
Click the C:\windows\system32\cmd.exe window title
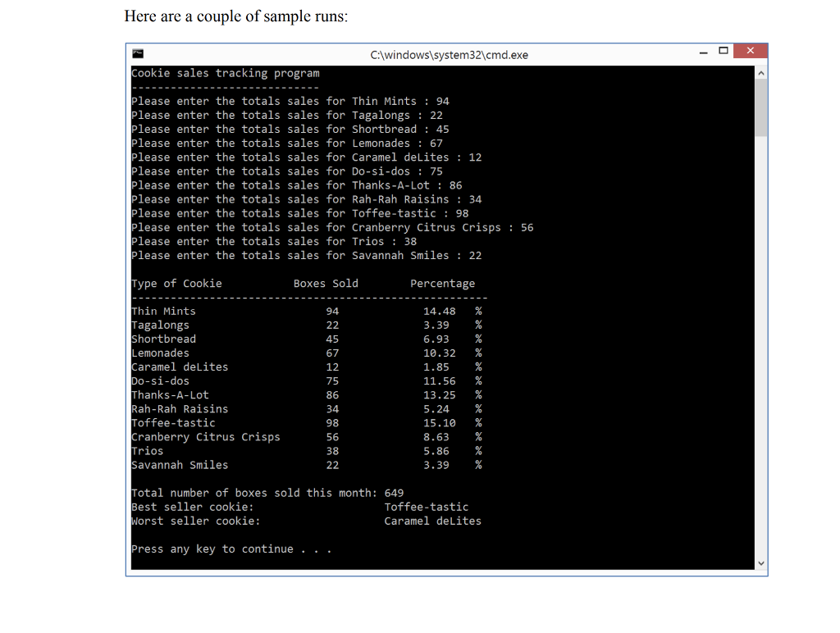449,55
